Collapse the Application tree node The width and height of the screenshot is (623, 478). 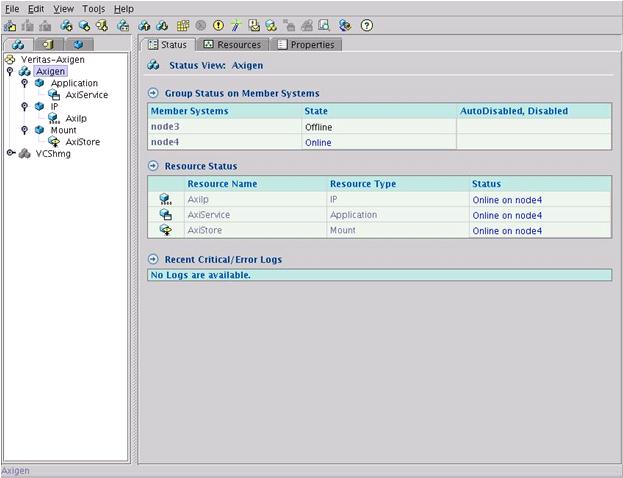[25, 83]
